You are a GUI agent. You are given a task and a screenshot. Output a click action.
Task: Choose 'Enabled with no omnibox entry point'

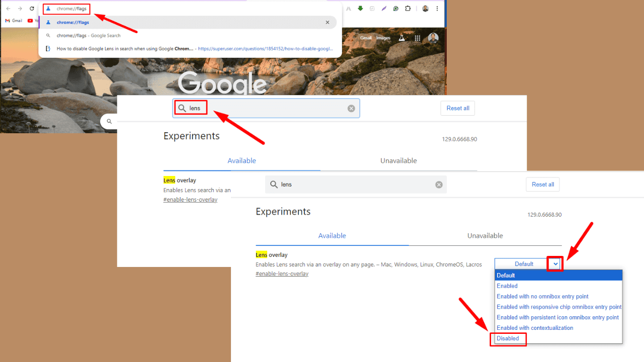click(x=558, y=296)
